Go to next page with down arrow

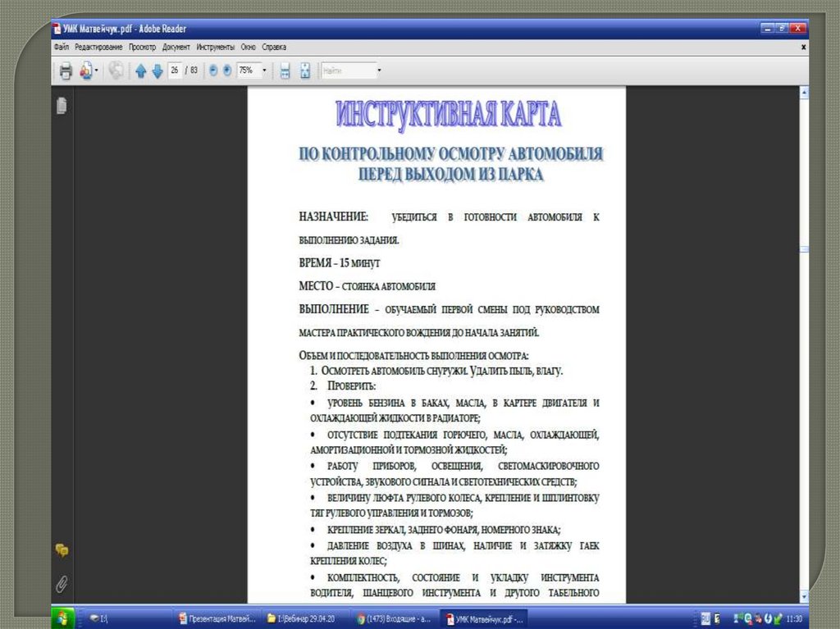[x=157, y=71]
